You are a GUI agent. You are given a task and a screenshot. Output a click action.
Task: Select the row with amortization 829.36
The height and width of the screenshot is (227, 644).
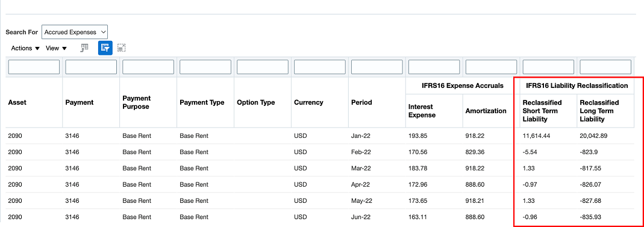[320, 152]
